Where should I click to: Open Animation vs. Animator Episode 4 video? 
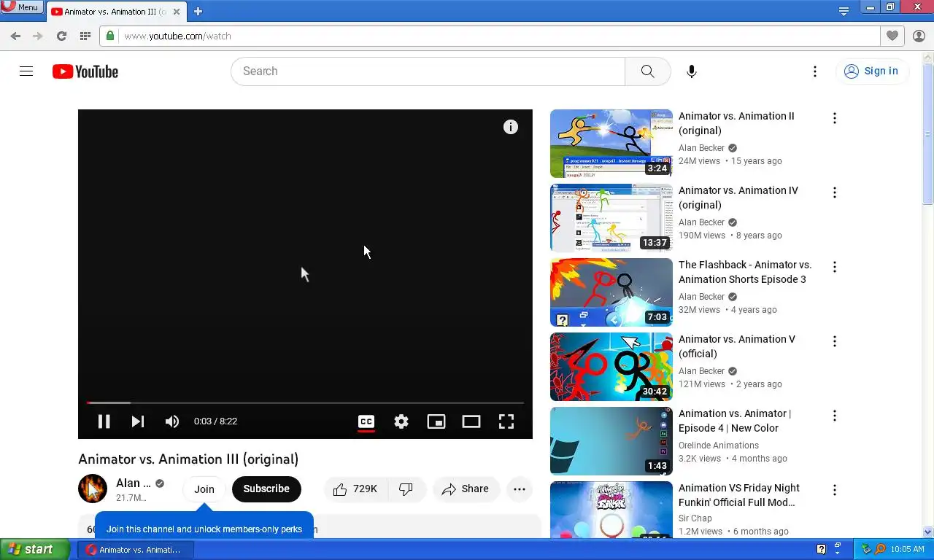[611, 441]
